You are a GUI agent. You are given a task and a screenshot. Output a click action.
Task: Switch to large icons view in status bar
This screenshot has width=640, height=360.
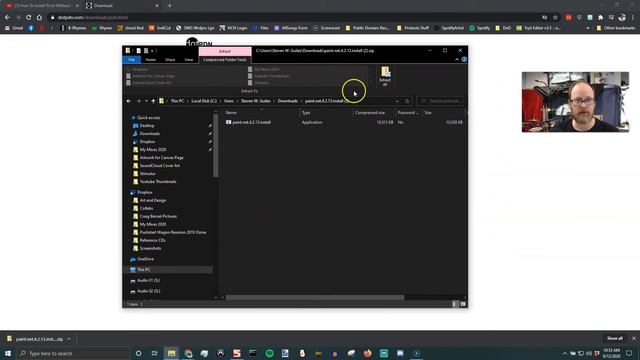coord(462,304)
